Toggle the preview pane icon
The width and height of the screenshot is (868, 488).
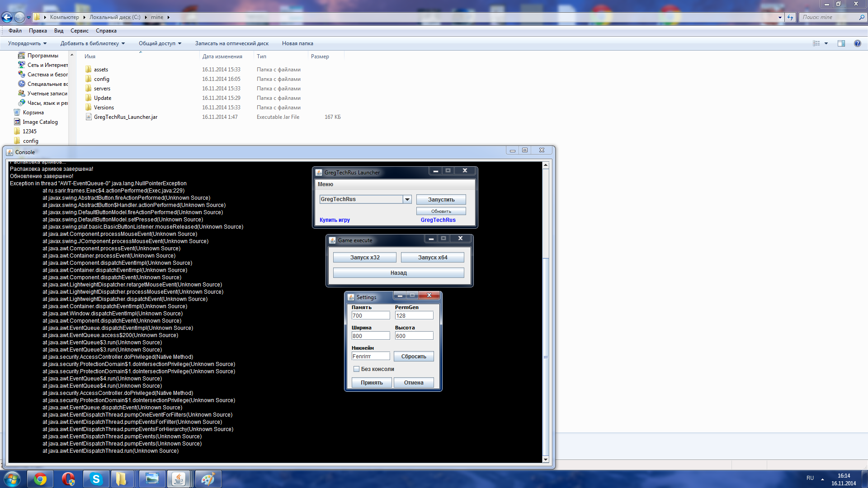[841, 43]
